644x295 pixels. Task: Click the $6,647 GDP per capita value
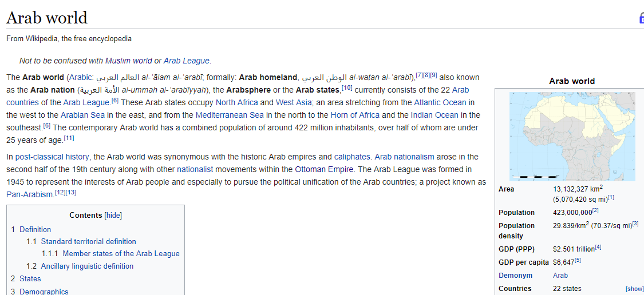(563, 262)
